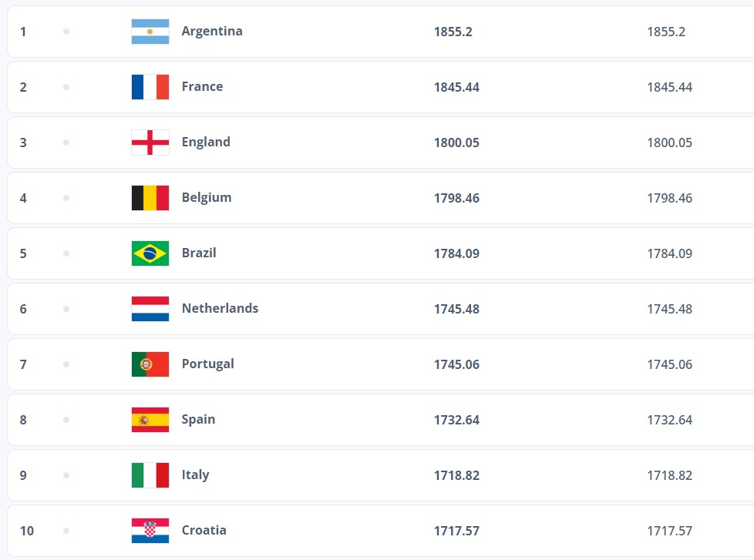
Task: Click the England flag icon
Action: click(150, 143)
